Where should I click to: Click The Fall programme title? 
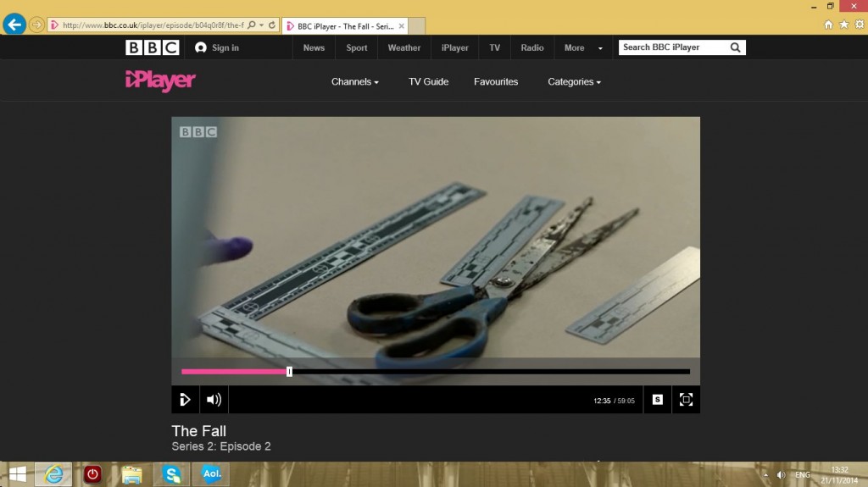198,431
